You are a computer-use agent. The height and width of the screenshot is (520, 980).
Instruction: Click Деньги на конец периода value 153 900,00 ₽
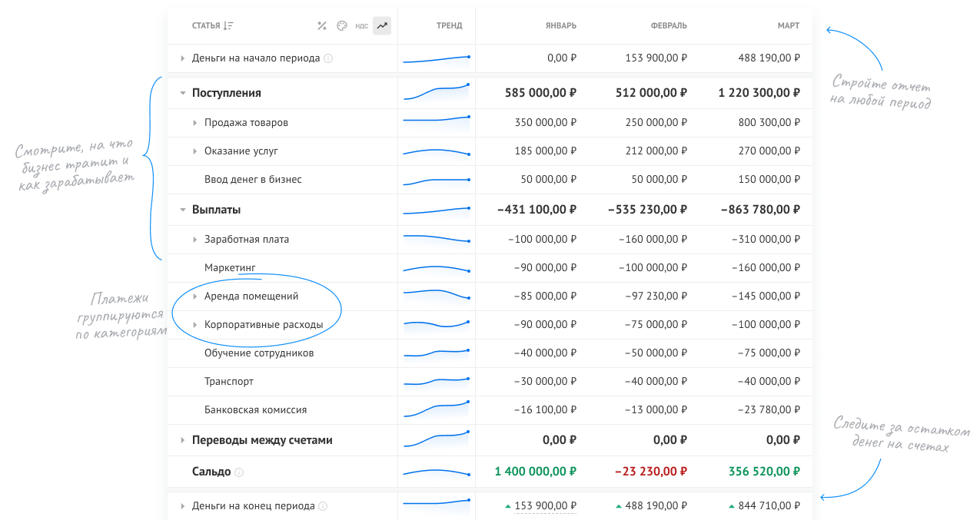(x=546, y=507)
